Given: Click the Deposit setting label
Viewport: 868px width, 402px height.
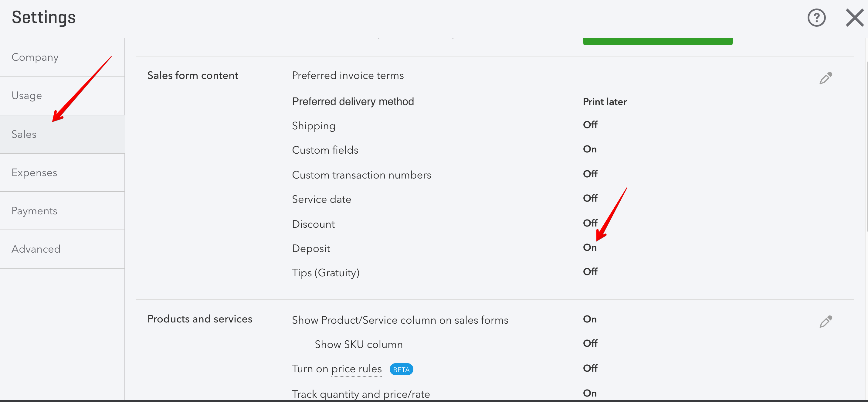Looking at the screenshot, I should [x=311, y=249].
